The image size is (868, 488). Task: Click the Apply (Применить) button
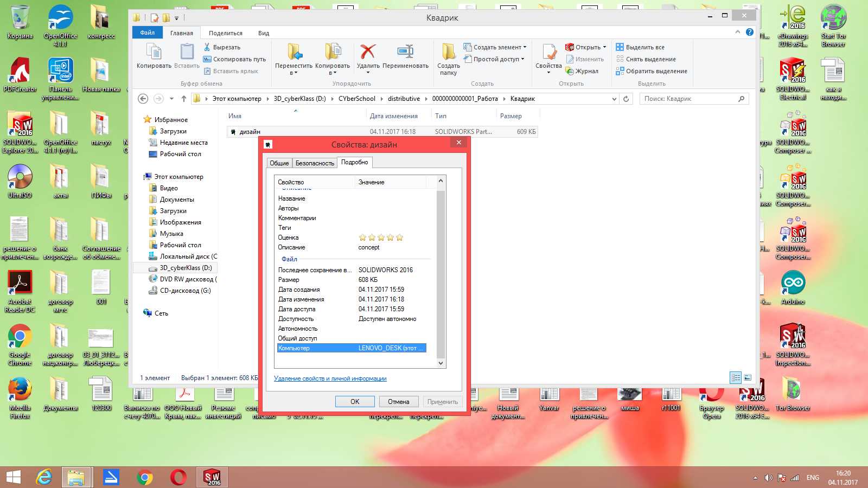[x=442, y=402]
